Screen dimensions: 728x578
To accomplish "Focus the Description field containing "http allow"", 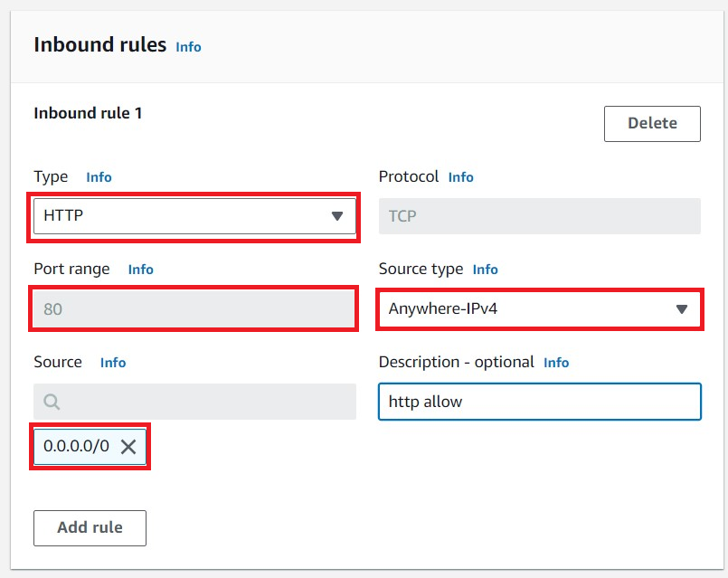I will 539,402.
